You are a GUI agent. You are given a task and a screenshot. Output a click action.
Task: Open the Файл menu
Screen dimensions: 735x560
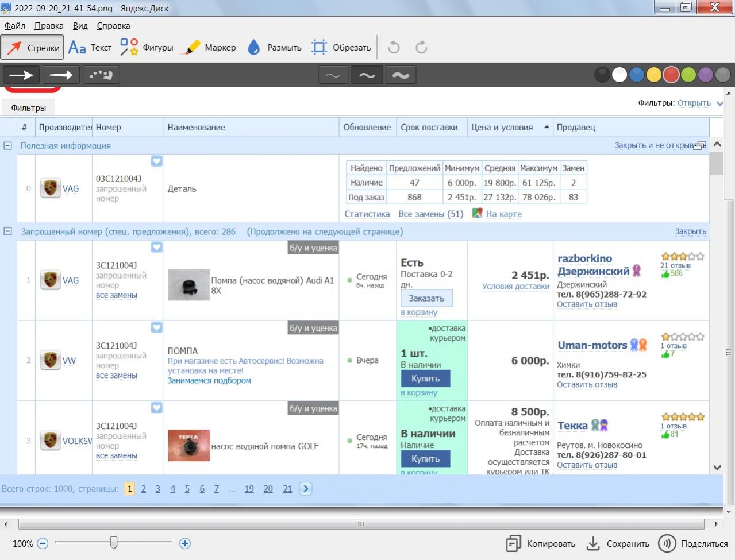click(15, 26)
